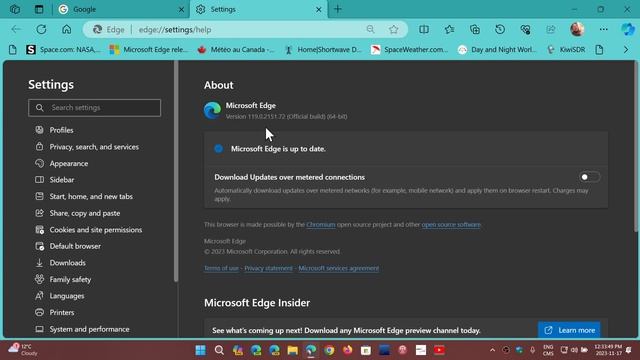Image resolution: width=640 pixels, height=360 pixels.
Task: Go to the Home page icon
Action: tap(67, 29)
